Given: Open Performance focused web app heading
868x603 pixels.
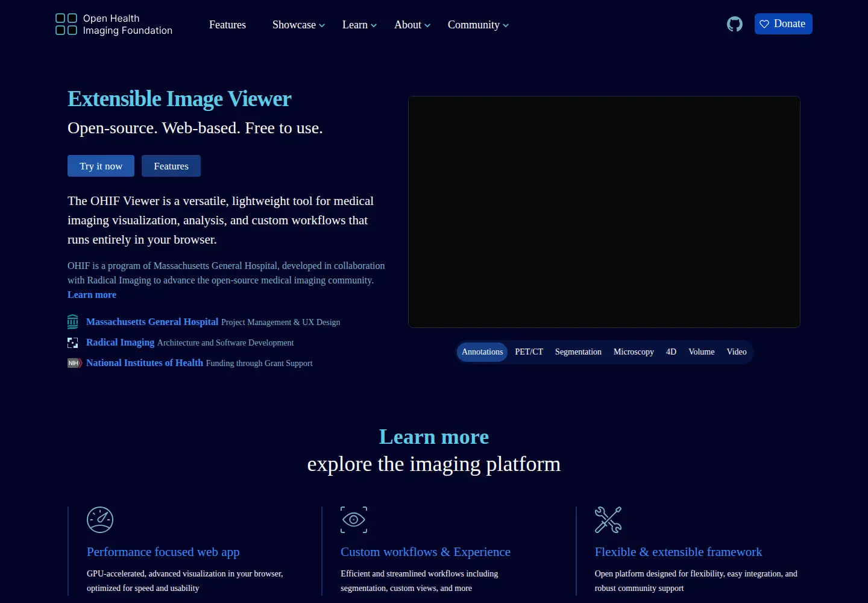Looking at the screenshot, I should (163, 552).
